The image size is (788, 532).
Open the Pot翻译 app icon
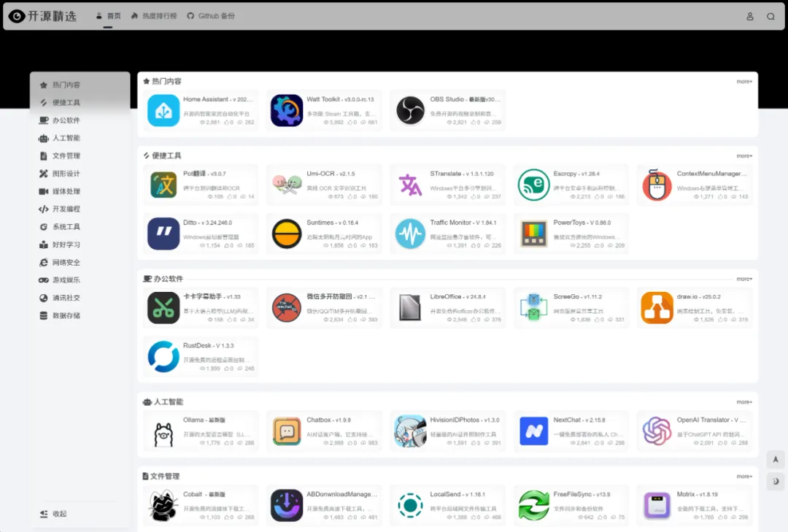[163, 185]
